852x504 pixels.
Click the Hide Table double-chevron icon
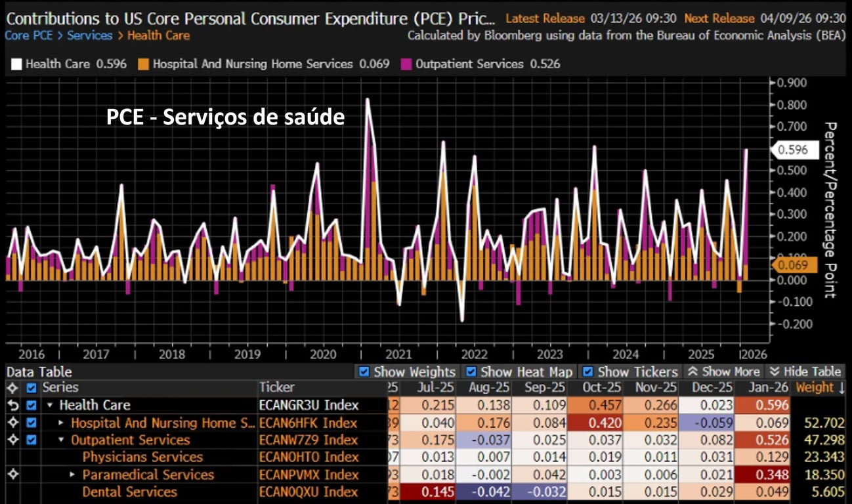pyautogui.click(x=774, y=372)
